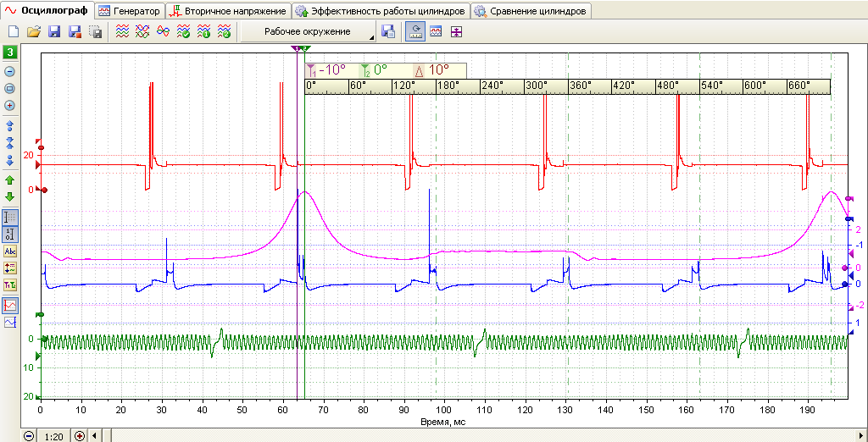Toggle the T1 T2 markers button
This screenshot has height=442, width=868.
[10, 285]
